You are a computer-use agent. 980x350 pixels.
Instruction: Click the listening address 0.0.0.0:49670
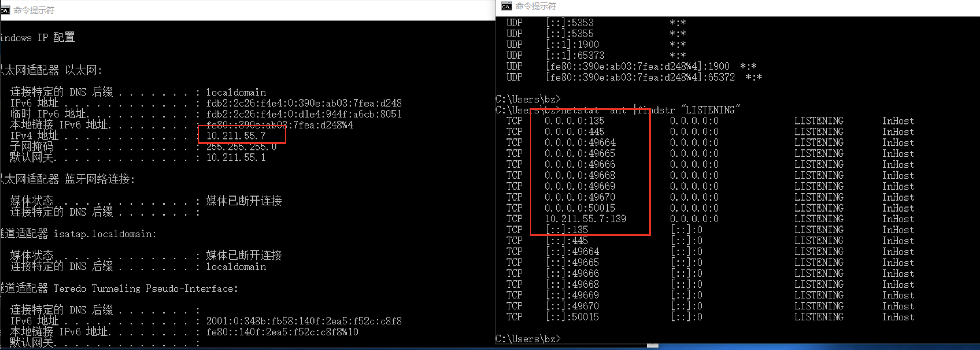point(580,197)
